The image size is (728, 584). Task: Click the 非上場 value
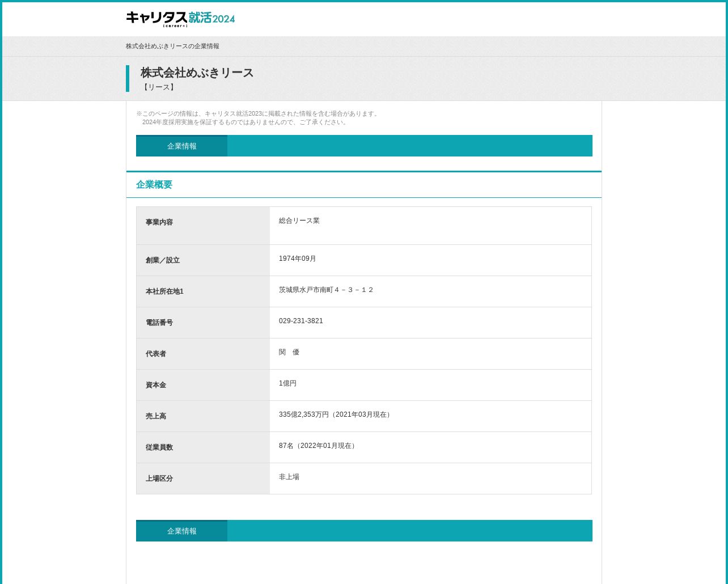[x=289, y=477]
